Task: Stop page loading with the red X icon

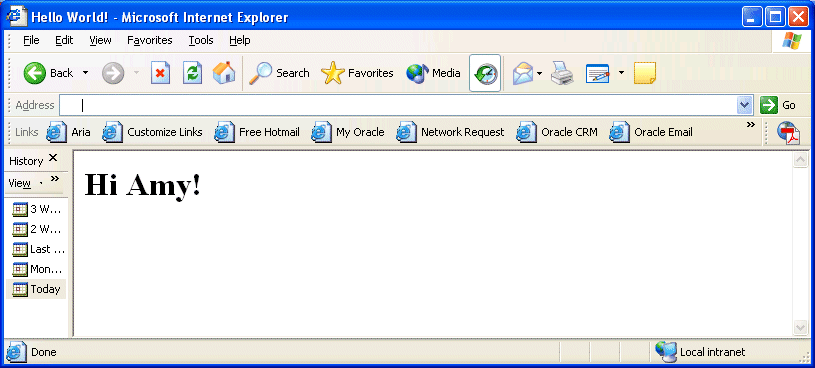Action: pos(160,73)
